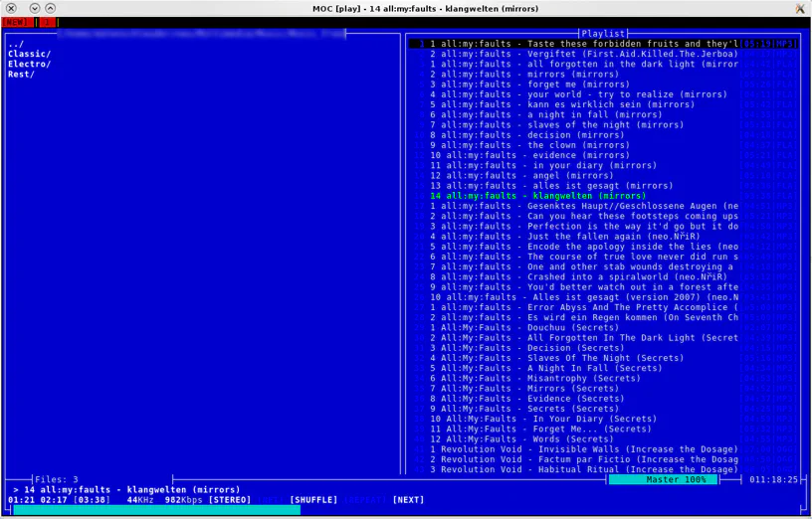Image resolution: width=812 pixels, height=519 pixels.
Task: Select all forgotten in the dark light (mirrors)
Action: [603, 65]
